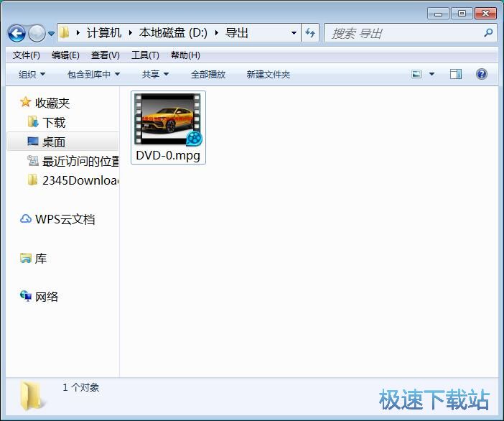This screenshot has height=421, width=504.
Task: Go back with the Back arrow button
Action: click(17, 33)
